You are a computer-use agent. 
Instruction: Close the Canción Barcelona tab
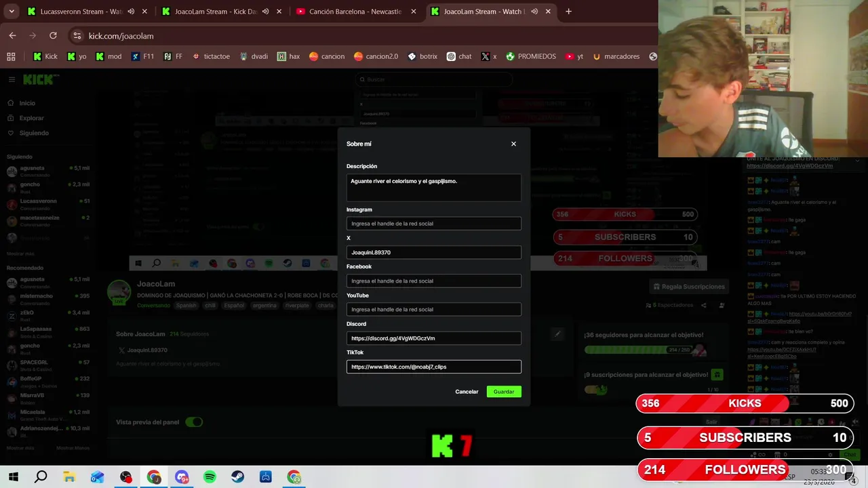[414, 12]
